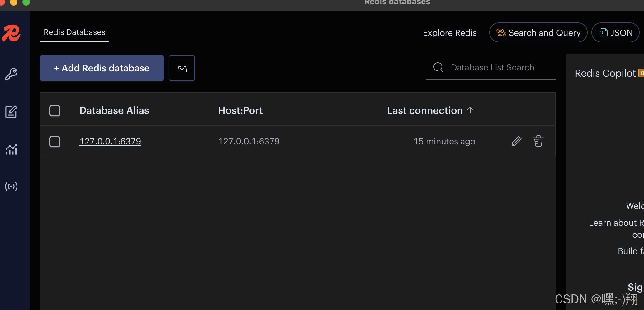Open the Browser key icon in sidebar

(11, 74)
